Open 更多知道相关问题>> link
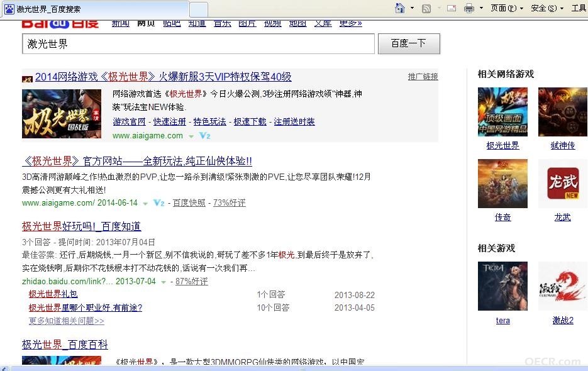This screenshot has height=371, width=588. pos(67,321)
